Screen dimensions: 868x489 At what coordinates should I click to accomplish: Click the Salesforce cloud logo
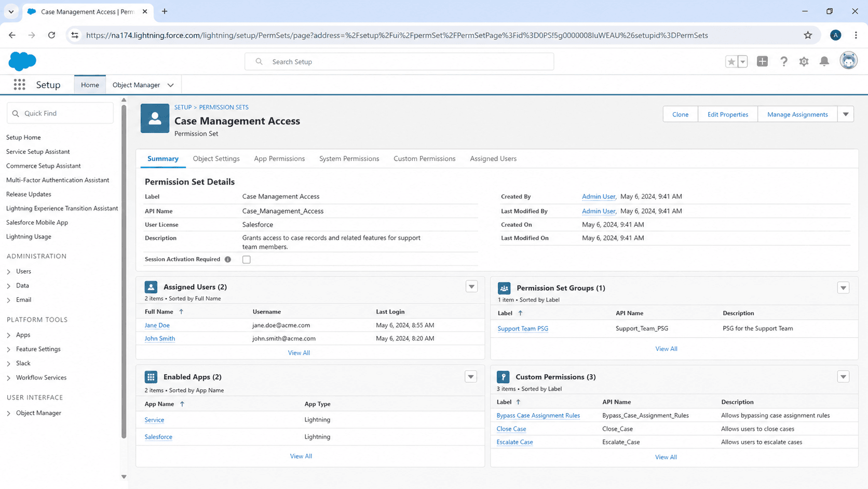coord(22,61)
